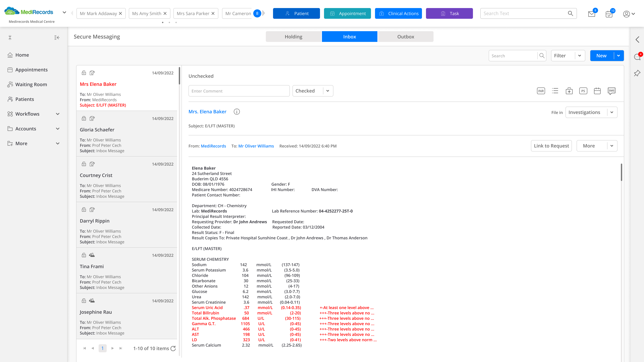
Task: Click the pin icon on right sidebar
Action: point(637,73)
